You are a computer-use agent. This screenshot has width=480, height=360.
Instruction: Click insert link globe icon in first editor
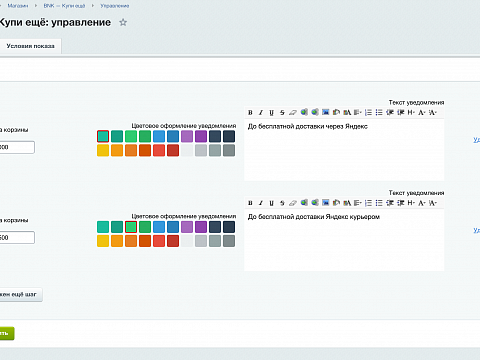pyautogui.click(x=304, y=112)
